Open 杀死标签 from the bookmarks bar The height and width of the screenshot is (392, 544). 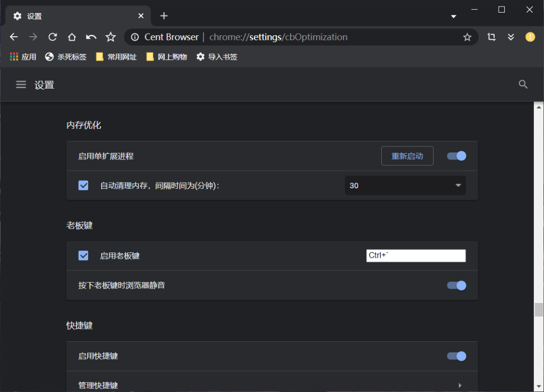(65, 56)
